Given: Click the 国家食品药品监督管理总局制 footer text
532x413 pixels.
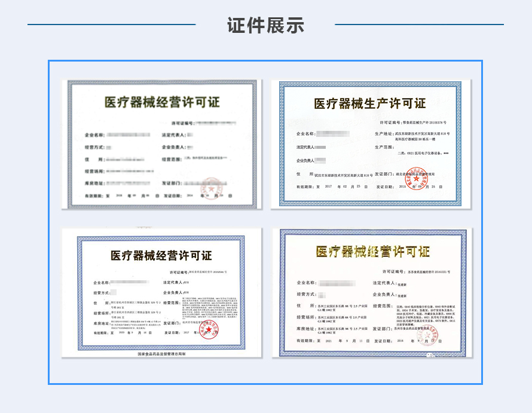Looking at the screenshot, I should click(x=161, y=354).
